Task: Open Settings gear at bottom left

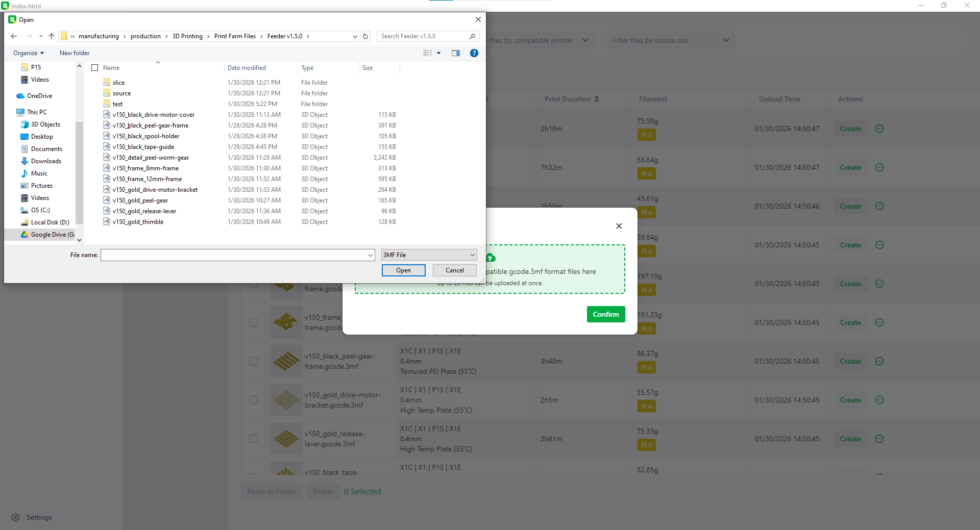Action: tap(16, 517)
